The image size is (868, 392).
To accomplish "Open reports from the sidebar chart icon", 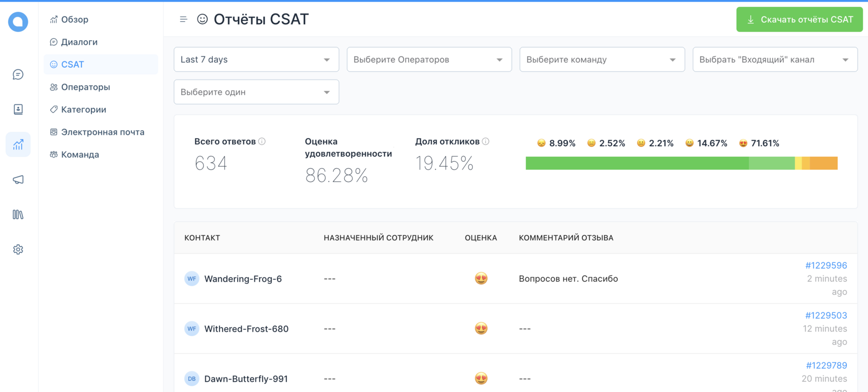I will 18,144.
